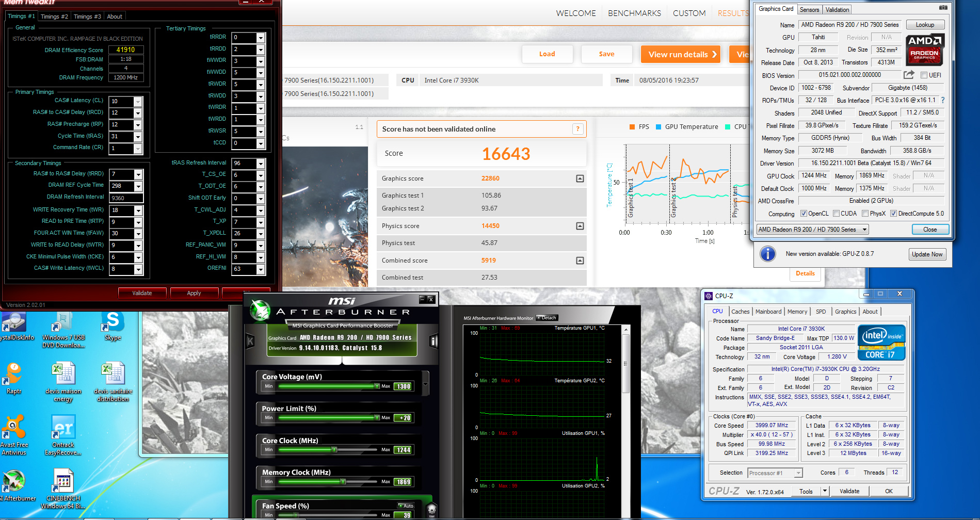The width and height of the screenshot is (980, 520).
Task: Click Afterburner 'K' Kombustor side button
Action: point(250,341)
